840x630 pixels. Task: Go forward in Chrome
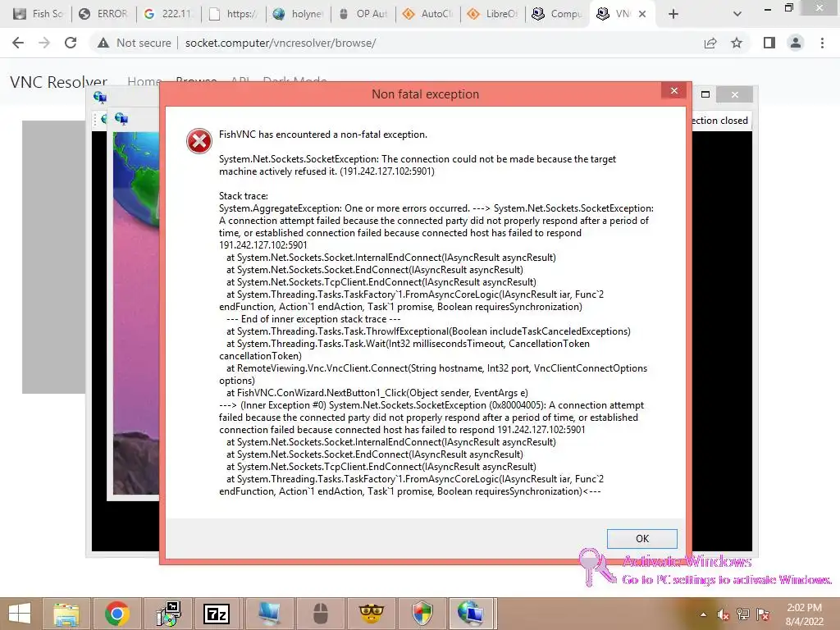tap(44, 43)
